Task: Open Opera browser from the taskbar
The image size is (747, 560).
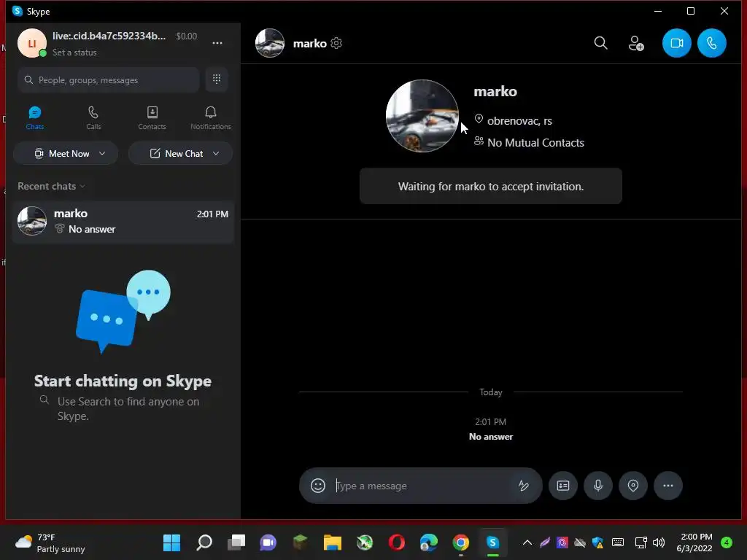Action: (396, 542)
